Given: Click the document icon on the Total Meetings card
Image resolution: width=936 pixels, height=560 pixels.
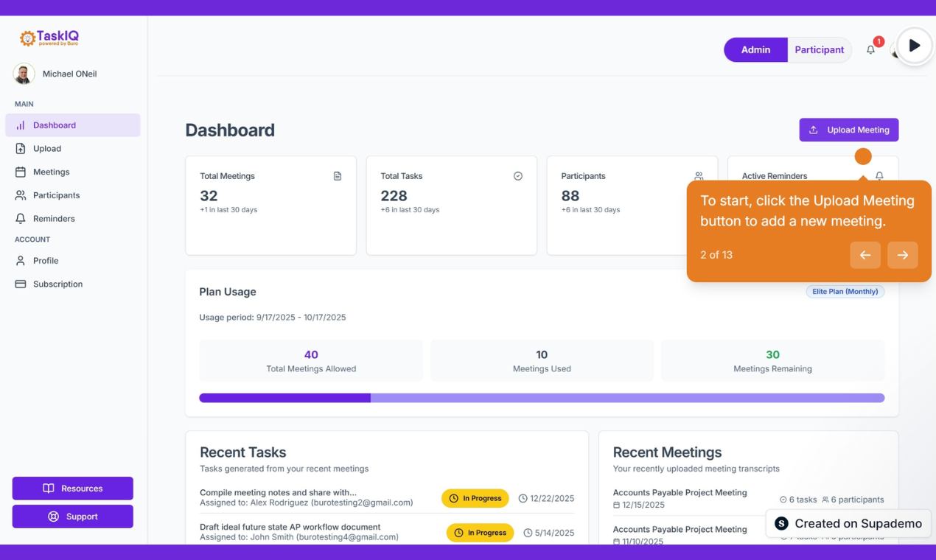Looking at the screenshot, I should [x=338, y=175].
